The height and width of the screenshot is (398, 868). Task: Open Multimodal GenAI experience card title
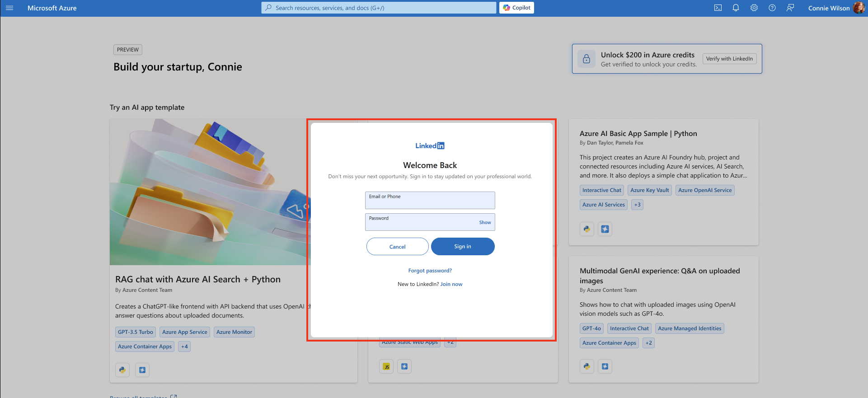click(x=660, y=276)
